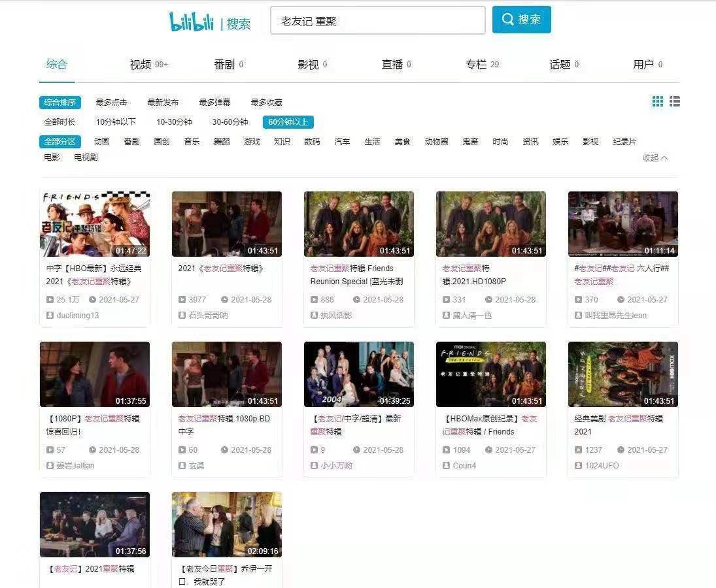
Task: Filter by 游戏 category
Action: pyautogui.click(x=252, y=141)
